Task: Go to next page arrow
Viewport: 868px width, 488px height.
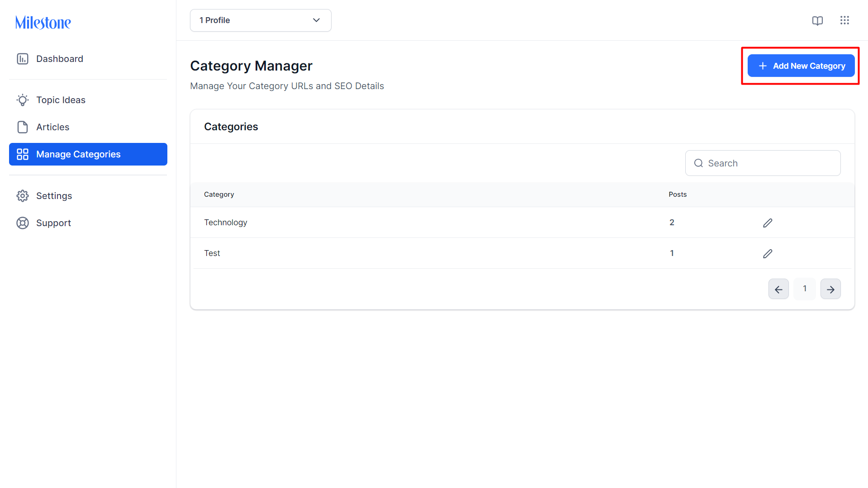Action: point(830,289)
